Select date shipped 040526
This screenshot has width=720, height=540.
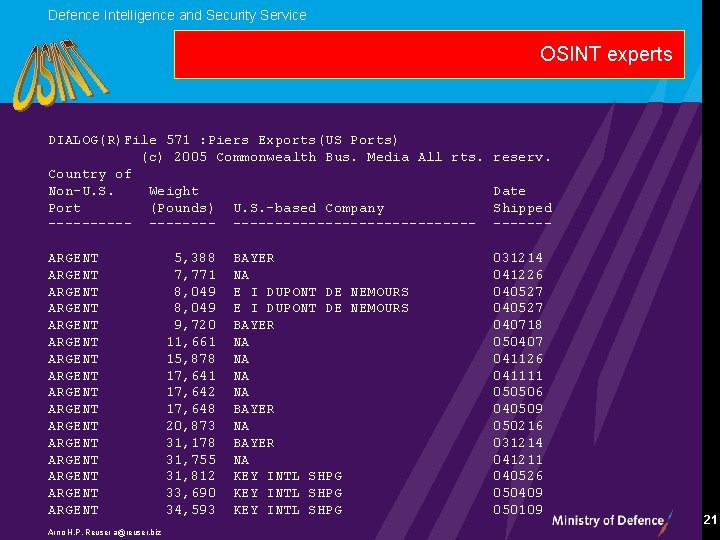(x=518, y=477)
